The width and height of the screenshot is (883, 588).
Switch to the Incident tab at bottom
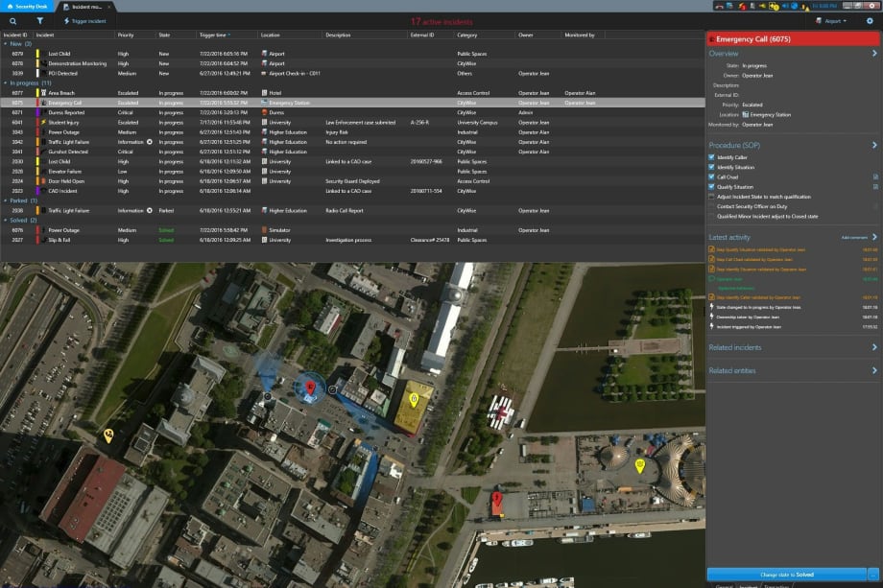click(x=749, y=585)
